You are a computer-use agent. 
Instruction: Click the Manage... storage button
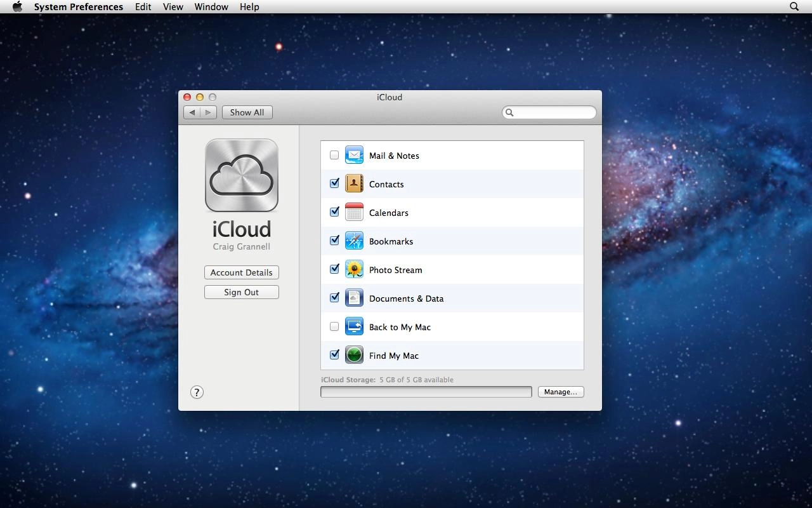561,392
